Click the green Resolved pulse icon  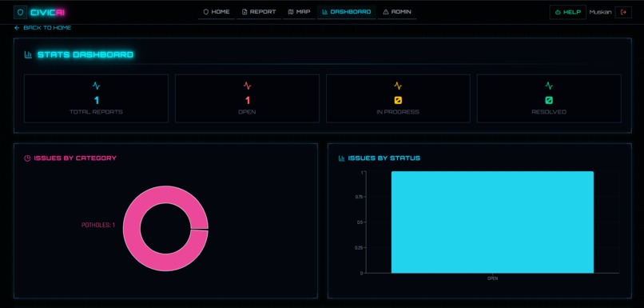[x=549, y=86]
